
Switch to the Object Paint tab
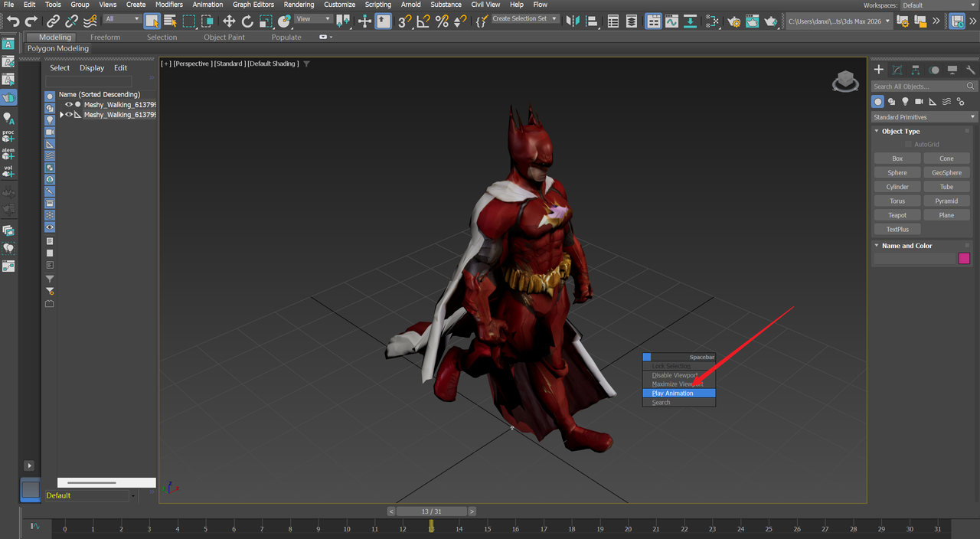pyautogui.click(x=224, y=37)
